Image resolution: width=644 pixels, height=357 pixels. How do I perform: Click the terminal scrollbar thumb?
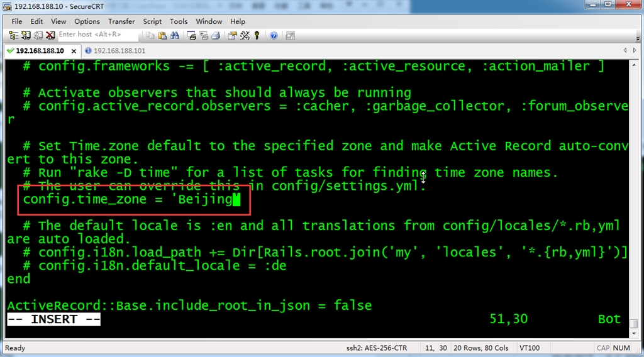[634, 323]
